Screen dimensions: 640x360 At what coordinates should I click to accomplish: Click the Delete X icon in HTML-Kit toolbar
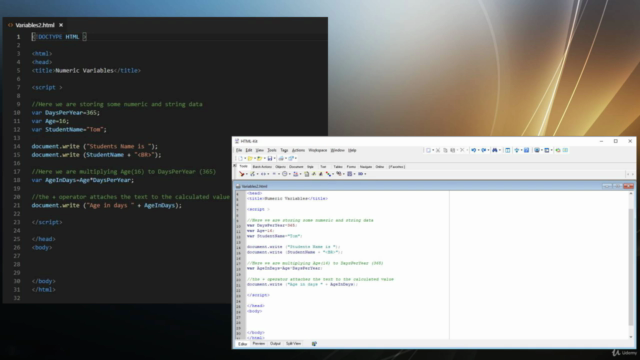coord(462,150)
